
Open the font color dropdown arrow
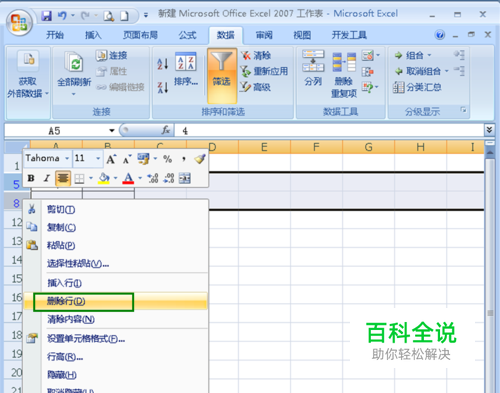(x=140, y=178)
